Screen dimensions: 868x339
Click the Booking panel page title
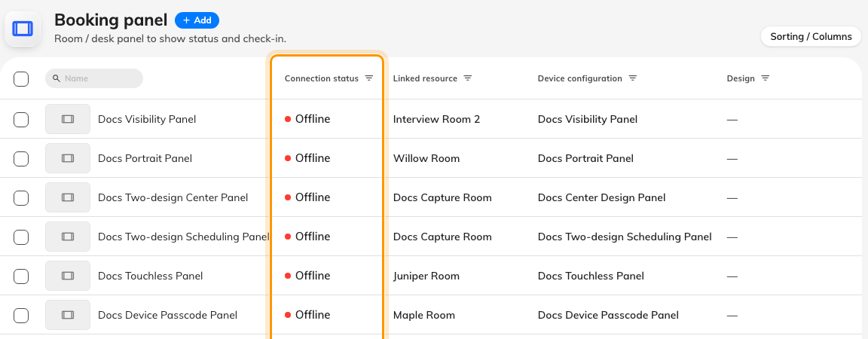111,20
